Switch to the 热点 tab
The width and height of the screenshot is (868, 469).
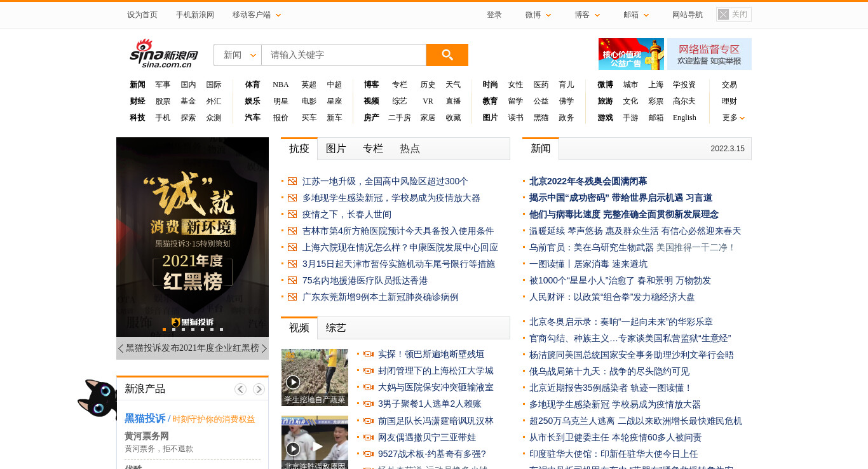(x=410, y=149)
